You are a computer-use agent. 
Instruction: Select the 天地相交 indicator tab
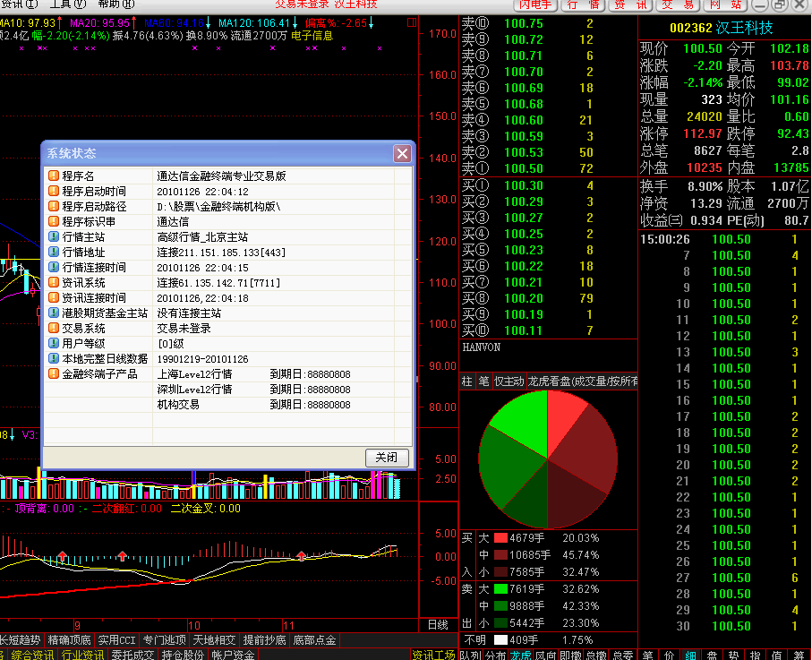214,640
